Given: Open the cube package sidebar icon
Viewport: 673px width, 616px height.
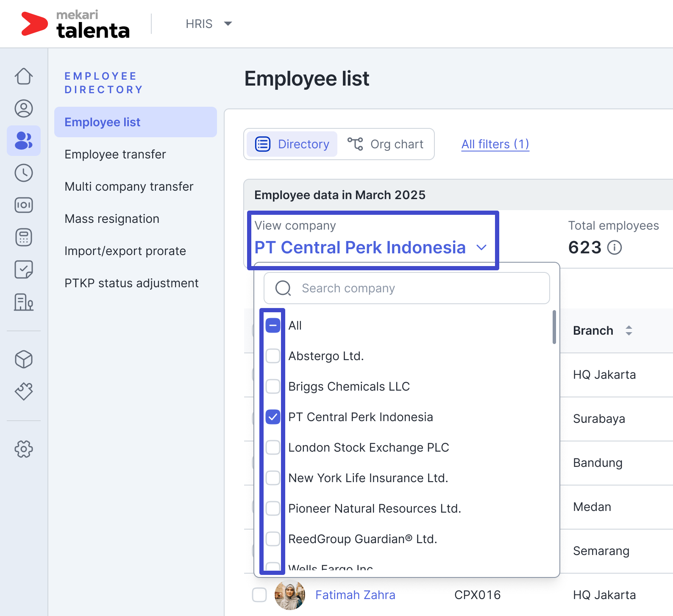Looking at the screenshot, I should click(x=24, y=359).
